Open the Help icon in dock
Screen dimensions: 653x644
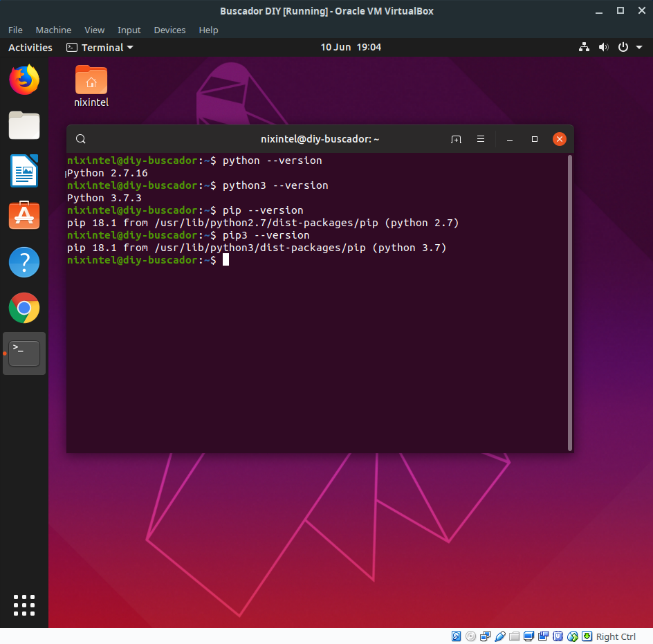pyautogui.click(x=24, y=262)
